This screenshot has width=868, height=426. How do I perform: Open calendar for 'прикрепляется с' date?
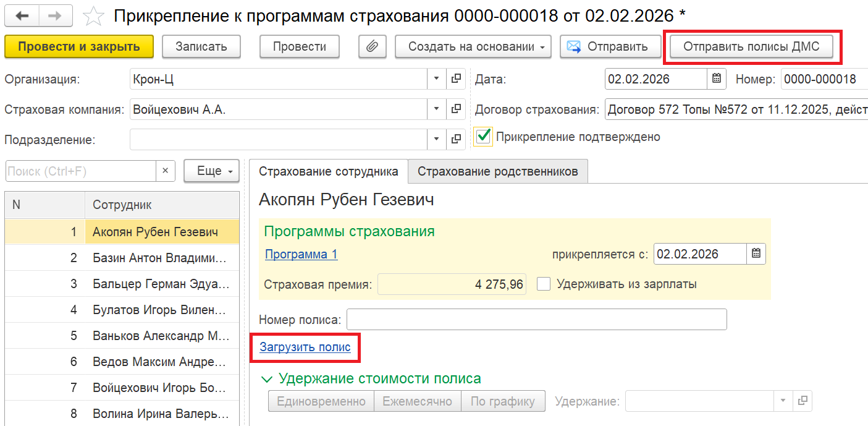click(756, 254)
